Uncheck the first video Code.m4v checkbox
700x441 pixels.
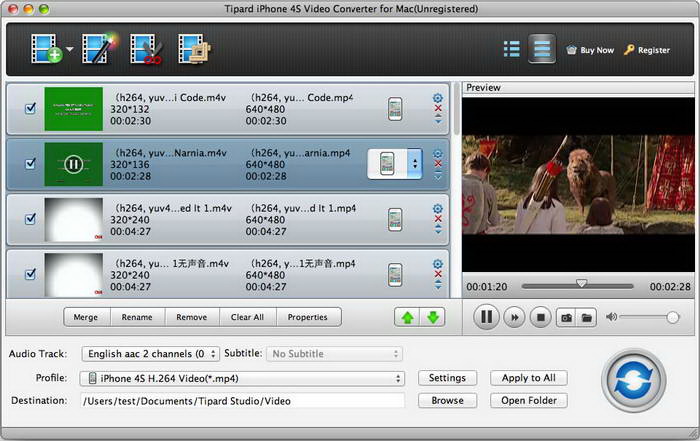[29, 108]
